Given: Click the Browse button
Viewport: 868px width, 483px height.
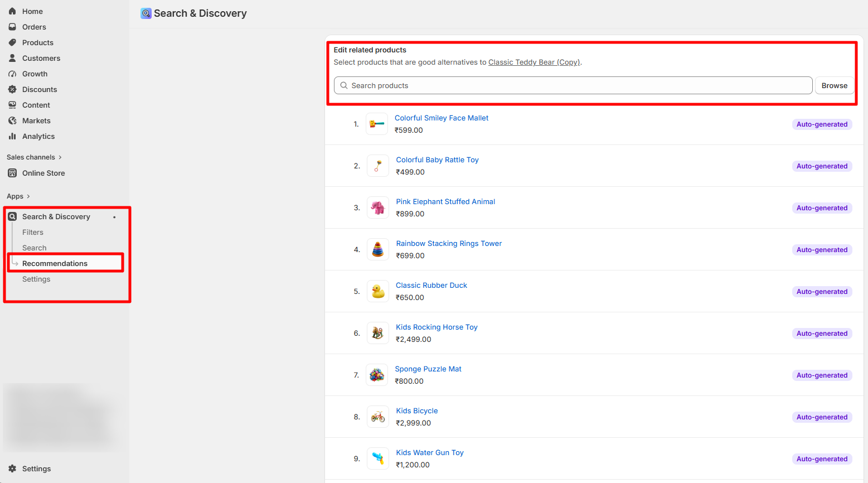Looking at the screenshot, I should point(834,85).
